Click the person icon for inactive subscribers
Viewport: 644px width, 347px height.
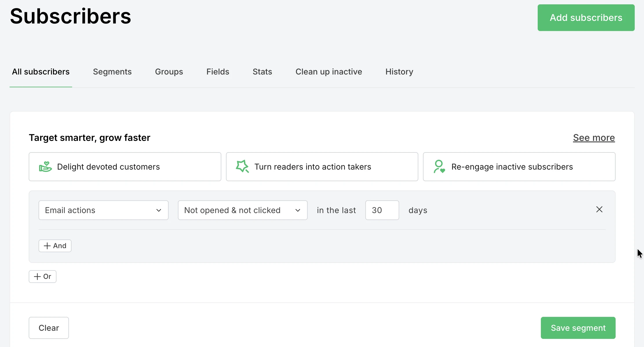point(439,166)
